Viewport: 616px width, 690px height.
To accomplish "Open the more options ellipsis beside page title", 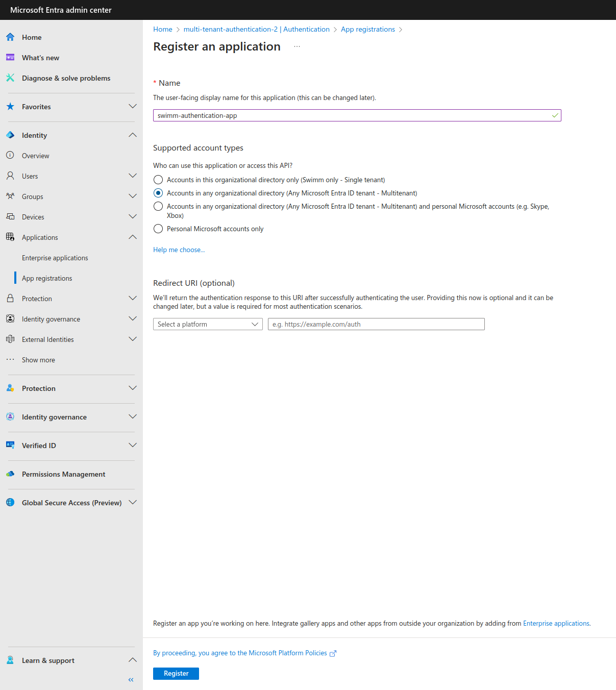I will click(x=297, y=46).
